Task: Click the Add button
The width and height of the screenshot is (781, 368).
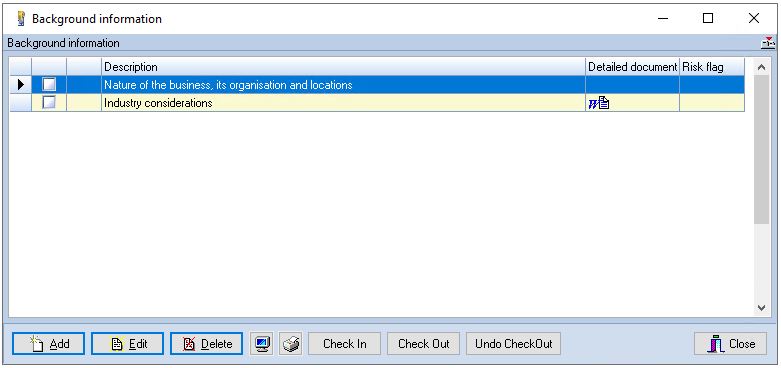Action: pos(48,344)
